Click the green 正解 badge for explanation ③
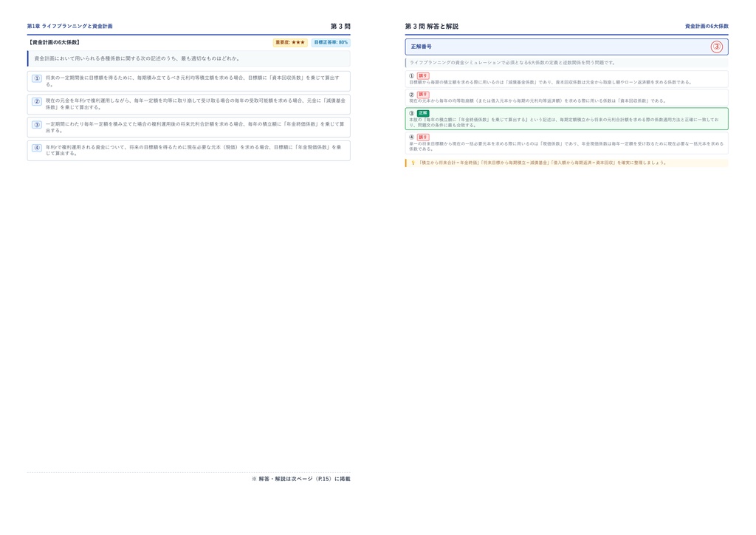The image size is (756, 535). pyautogui.click(x=423, y=113)
